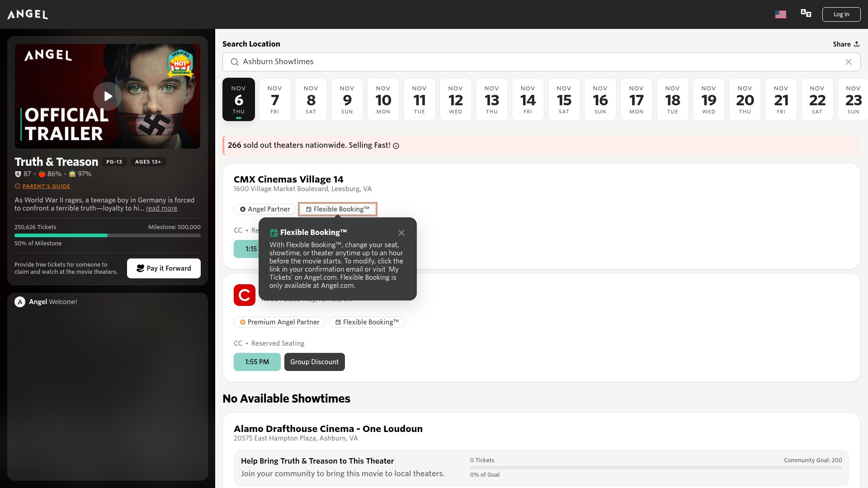Clear the location search field

[x=848, y=62]
